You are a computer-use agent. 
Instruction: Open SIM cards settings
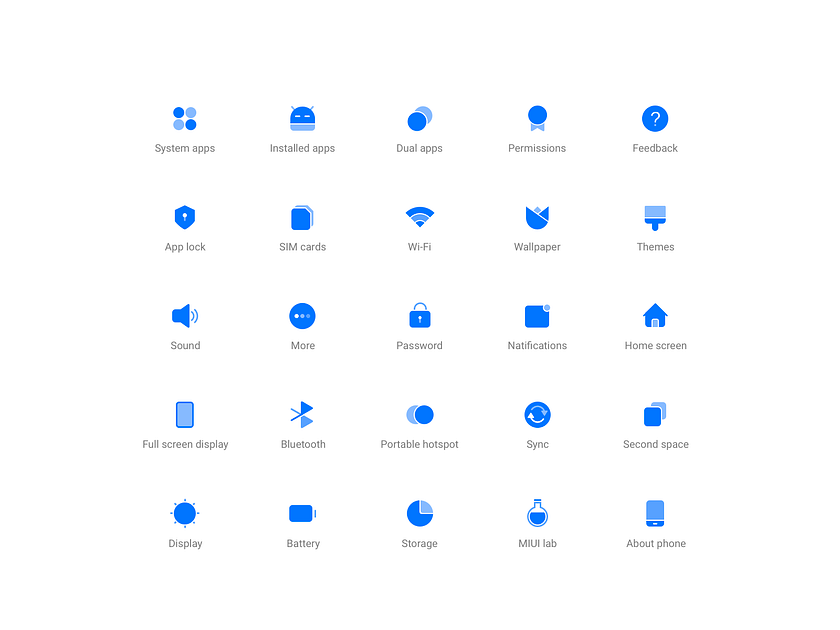pyautogui.click(x=302, y=217)
